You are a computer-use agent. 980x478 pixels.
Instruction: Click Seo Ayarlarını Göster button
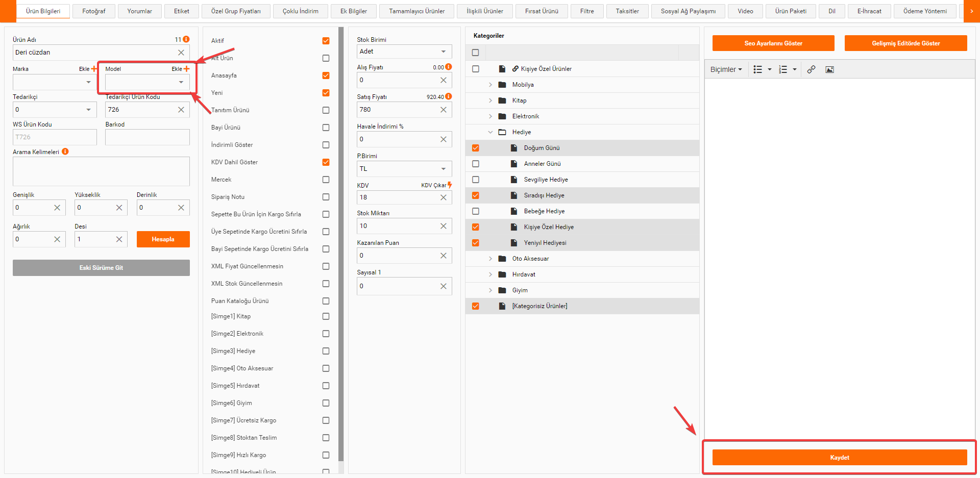[x=773, y=43]
